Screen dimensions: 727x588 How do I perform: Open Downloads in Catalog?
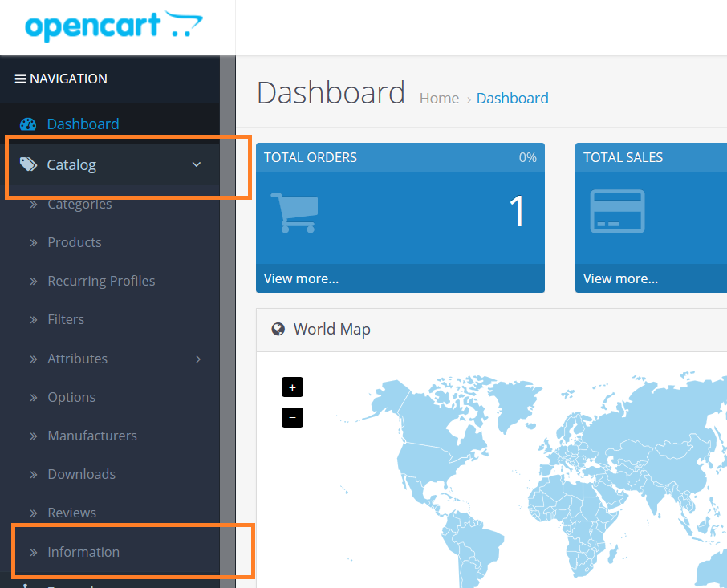(x=82, y=474)
